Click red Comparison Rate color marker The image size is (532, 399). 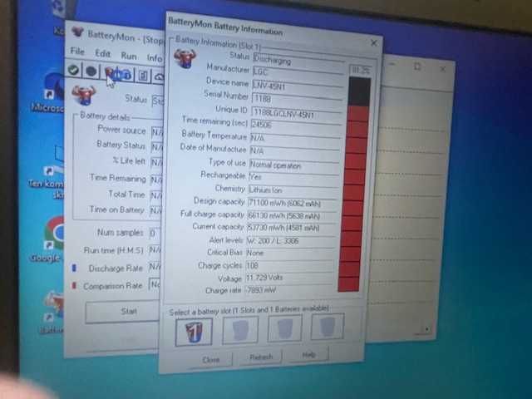pyautogui.click(x=74, y=286)
